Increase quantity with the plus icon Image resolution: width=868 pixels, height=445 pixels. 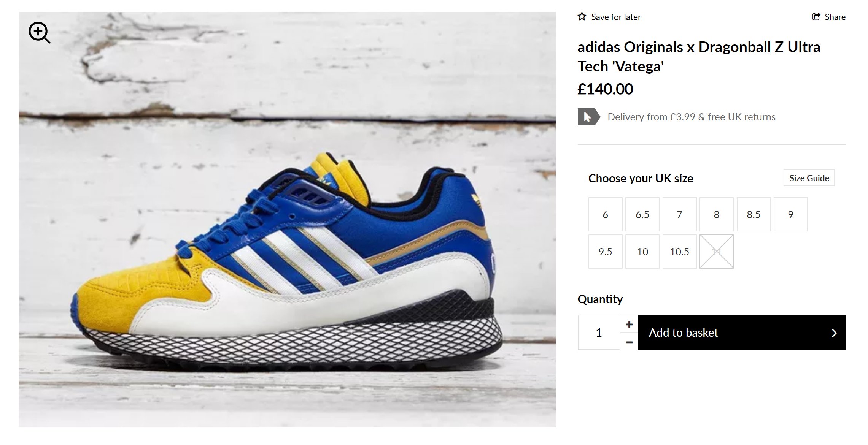coord(629,324)
